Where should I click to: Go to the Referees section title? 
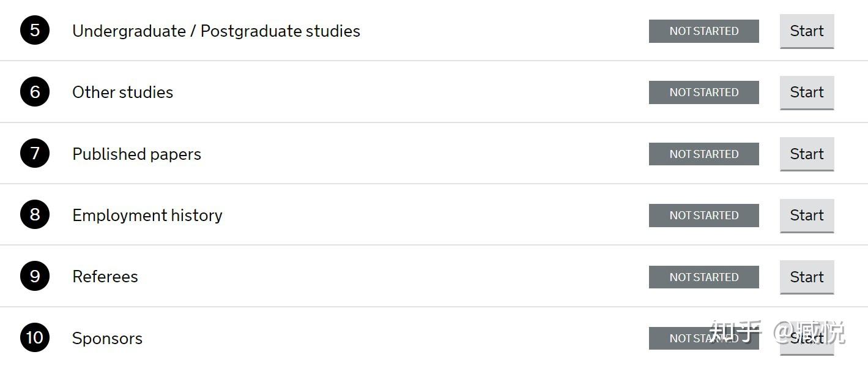pyautogui.click(x=105, y=277)
